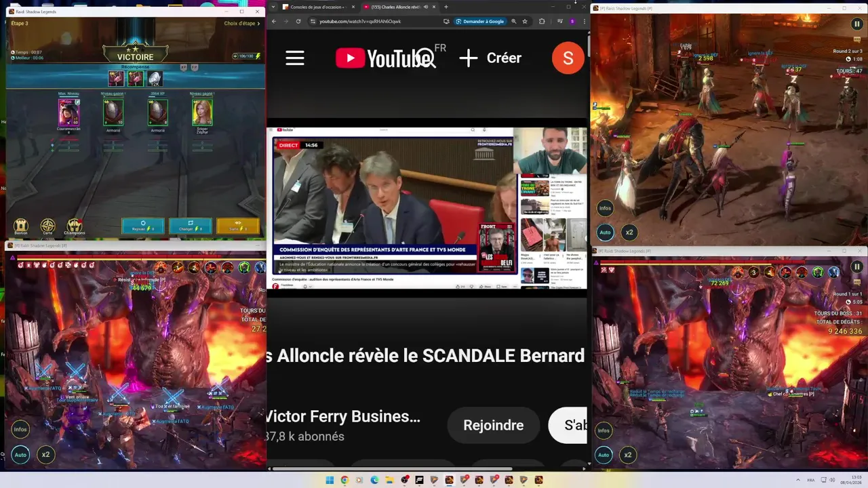The image size is (868, 488).
Task: Open Infos in bottom-left Raid battle
Action: [x=20, y=429]
